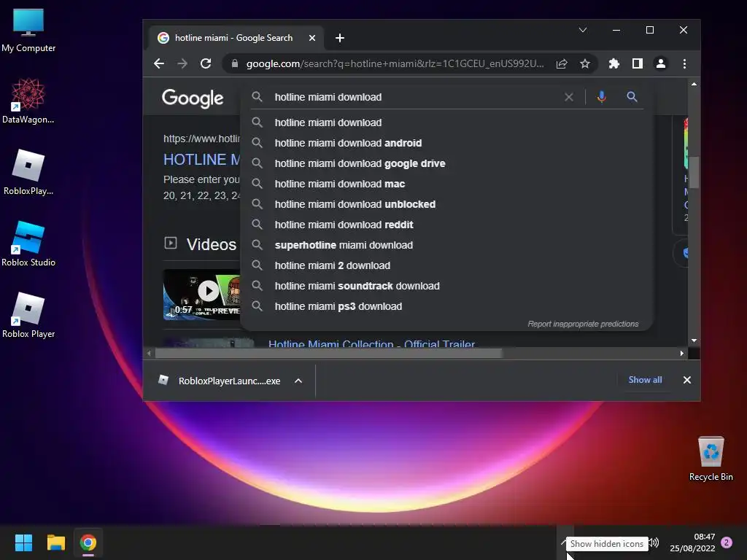Click the address bar URL

coord(395,63)
